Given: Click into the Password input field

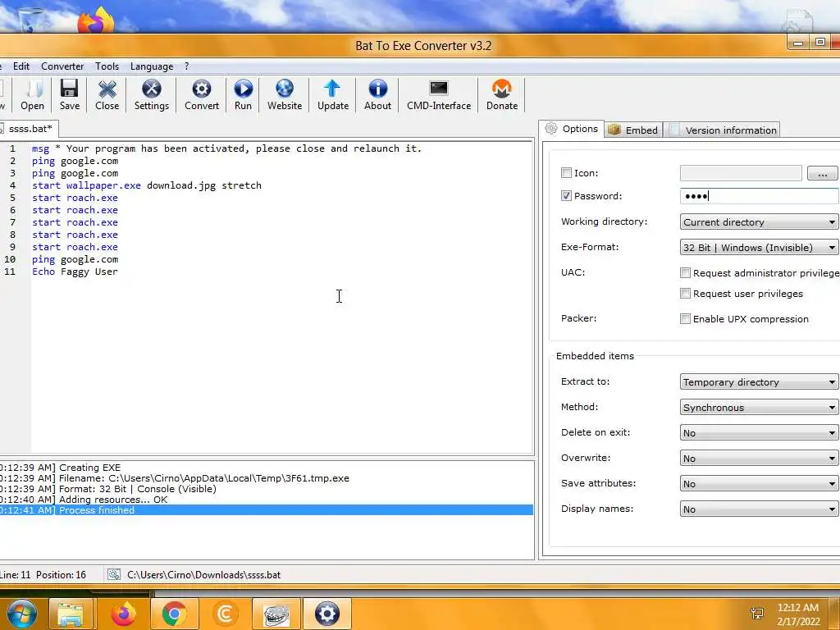Looking at the screenshot, I should click(x=759, y=196).
